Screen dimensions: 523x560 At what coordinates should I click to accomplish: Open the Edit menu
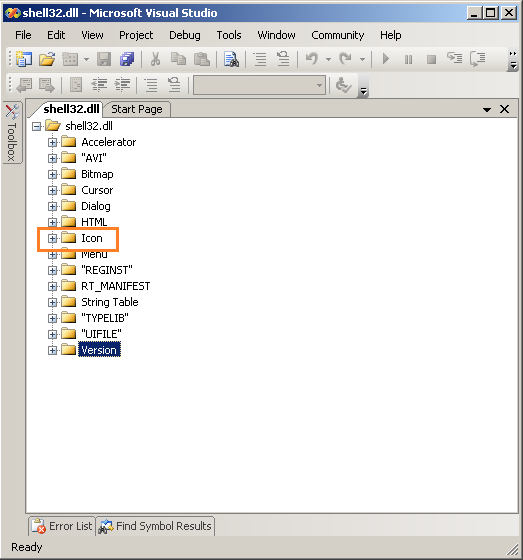pyautogui.click(x=56, y=35)
